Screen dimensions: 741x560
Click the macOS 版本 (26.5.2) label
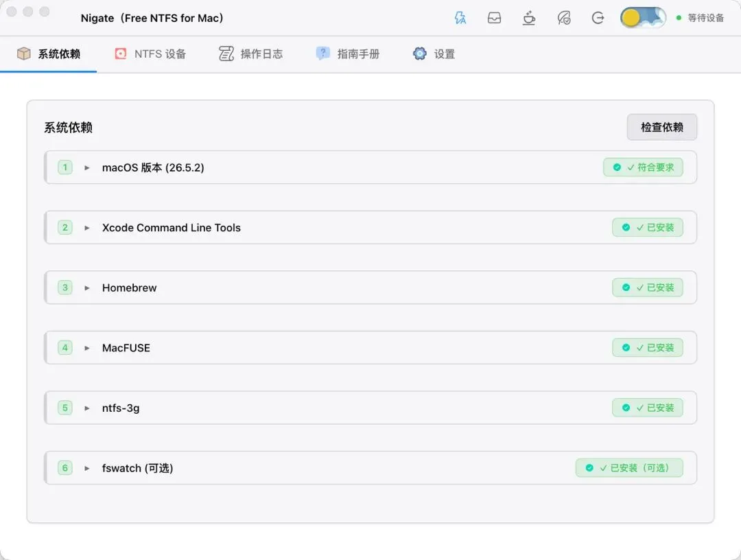[153, 167]
